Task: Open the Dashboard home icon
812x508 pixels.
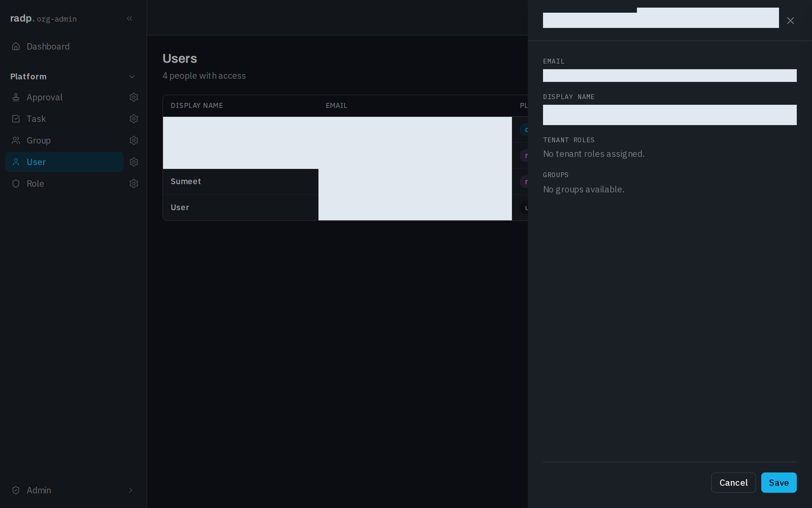Action: [16, 46]
